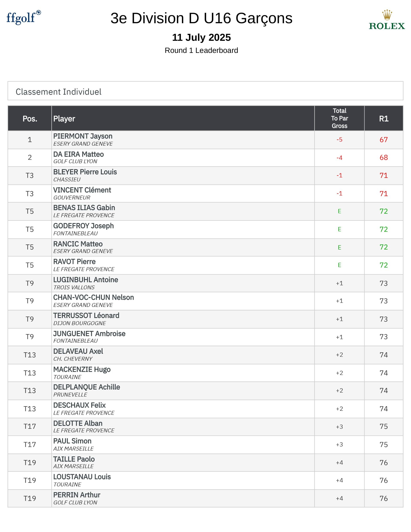Click the ffgolf logo
Viewport: 411px width, 532px height.
(x=23, y=18)
